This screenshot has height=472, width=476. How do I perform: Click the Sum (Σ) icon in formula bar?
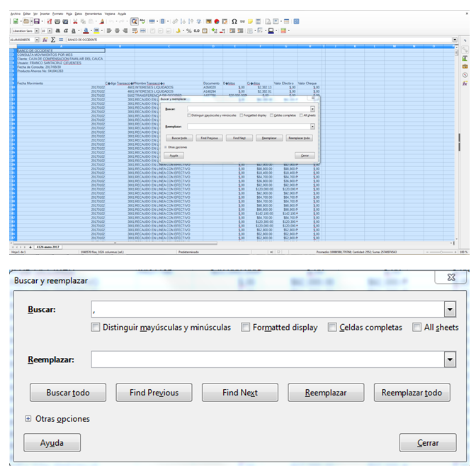pyautogui.click(x=53, y=40)
